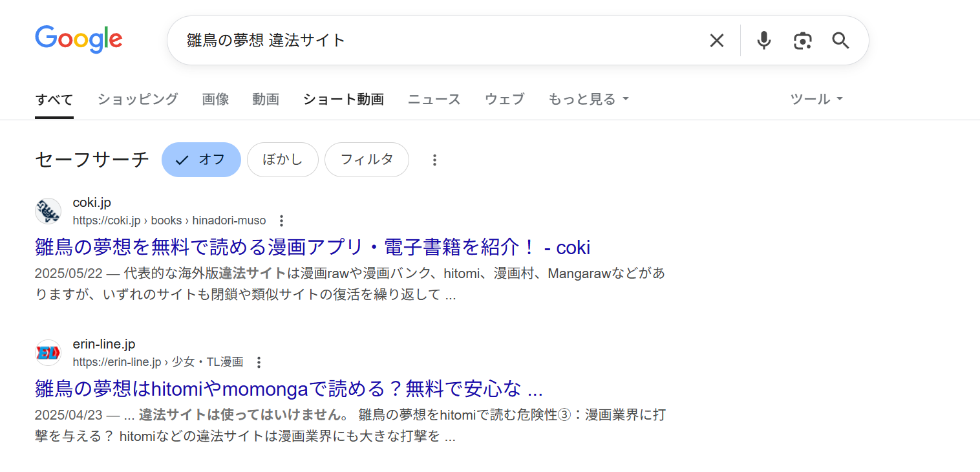Switch to the ニュース tab
980x472 pixels.
tap(434, 99)
